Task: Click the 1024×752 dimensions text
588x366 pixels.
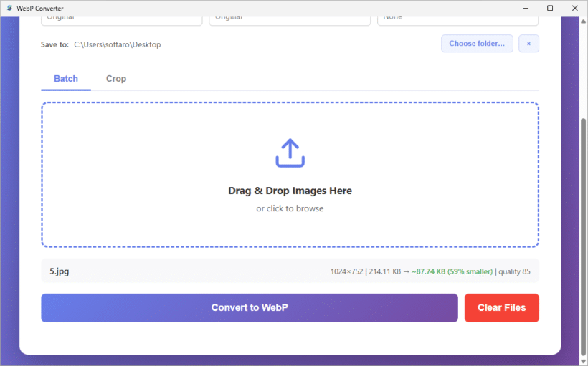Action: (346, 271)
